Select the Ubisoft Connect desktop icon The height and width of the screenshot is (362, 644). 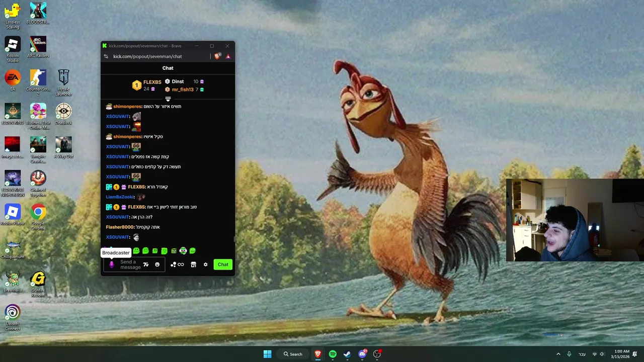coord(13,318)
